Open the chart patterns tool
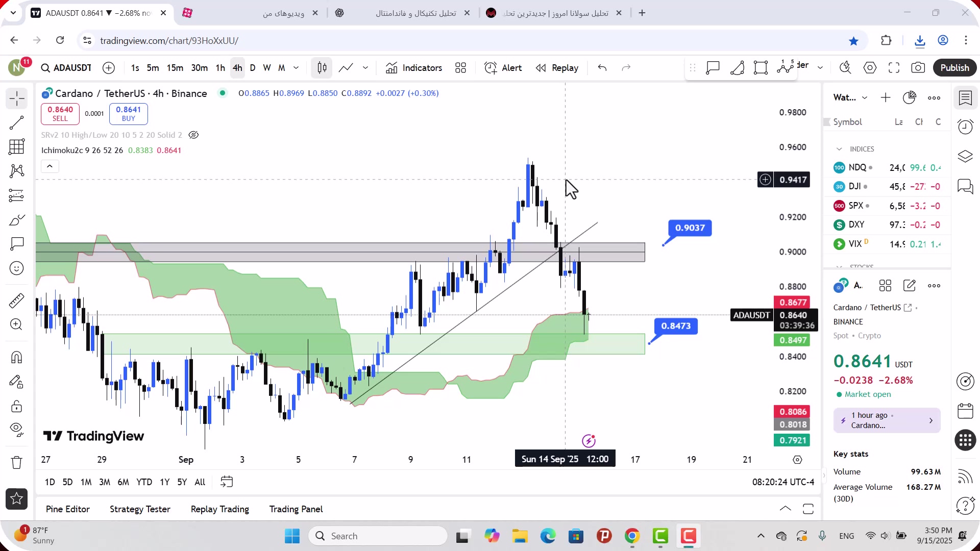The image size is (980, 551). tap(17, 171)
